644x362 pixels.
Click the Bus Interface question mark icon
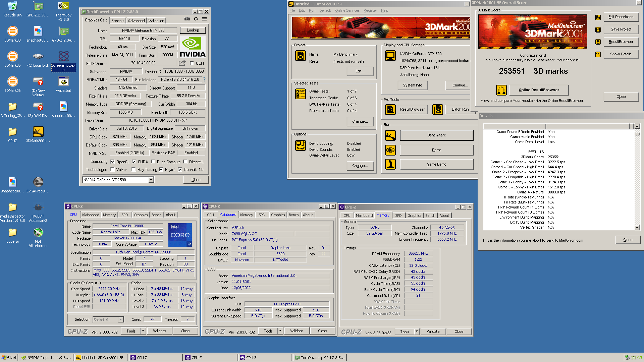click(x=204, y=79)
